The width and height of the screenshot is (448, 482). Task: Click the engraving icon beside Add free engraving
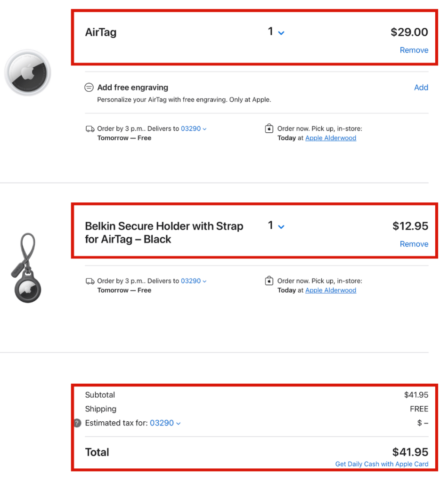point(89,88)
